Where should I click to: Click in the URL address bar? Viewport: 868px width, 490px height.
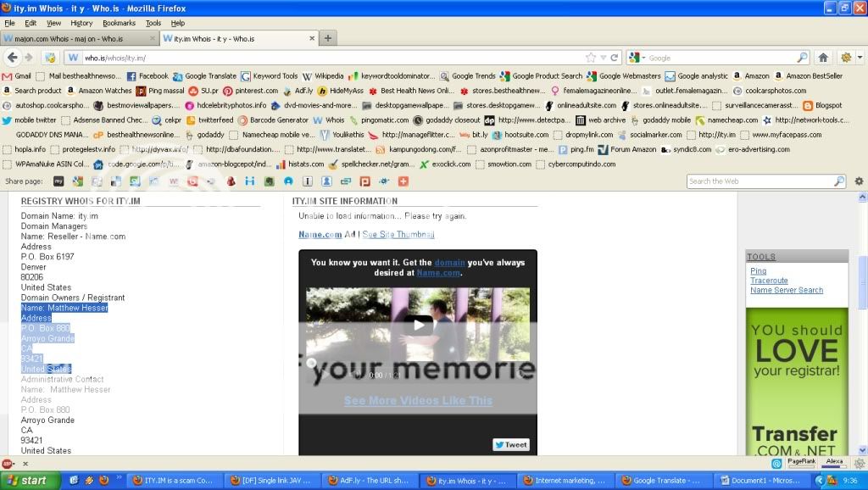point(332,58)
